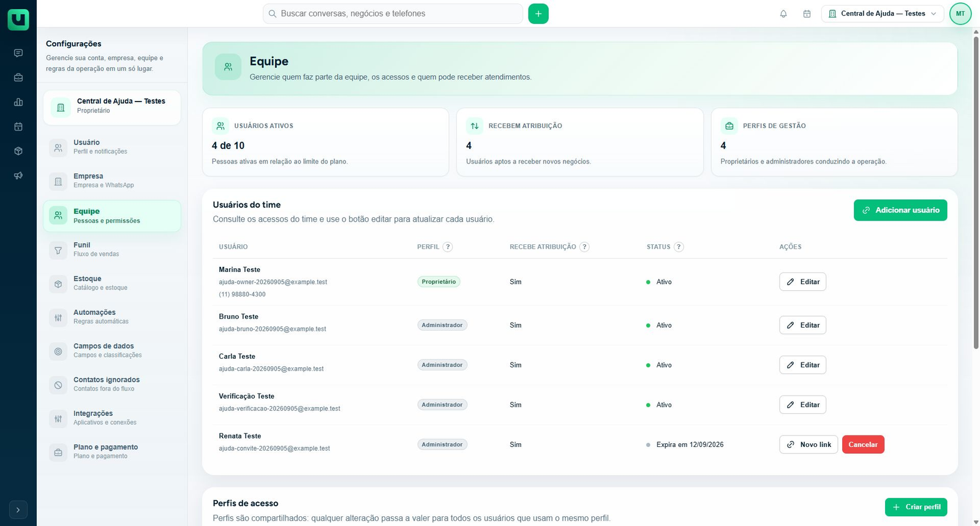Open the box inventory icon in left rail
The height and width of the screenshot is (526, 980).
18,151
